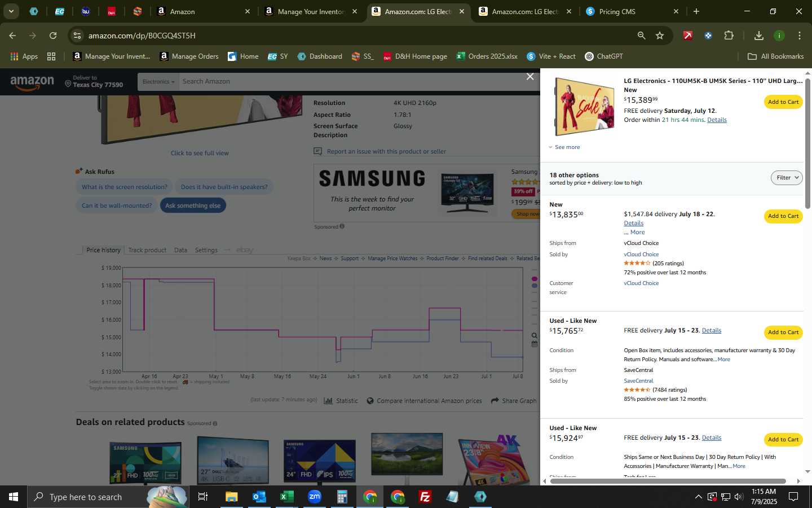Select the Keepa Price history tab

point(103,250)
